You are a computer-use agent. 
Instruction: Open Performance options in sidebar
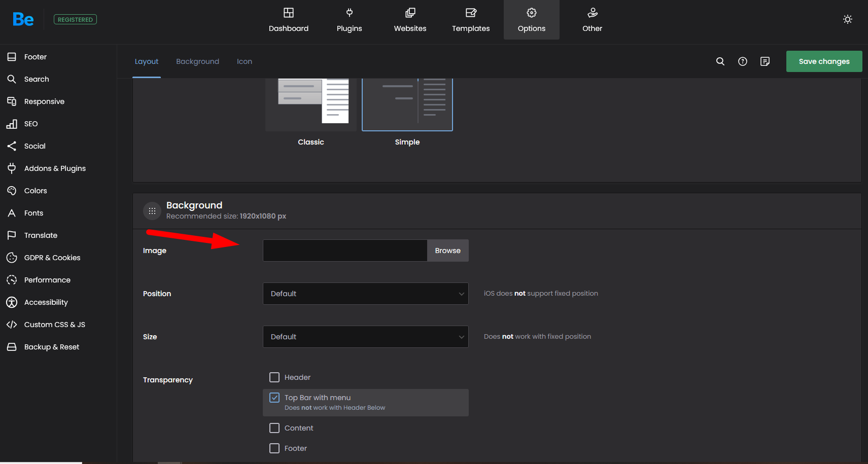click(x=47, y=280)
